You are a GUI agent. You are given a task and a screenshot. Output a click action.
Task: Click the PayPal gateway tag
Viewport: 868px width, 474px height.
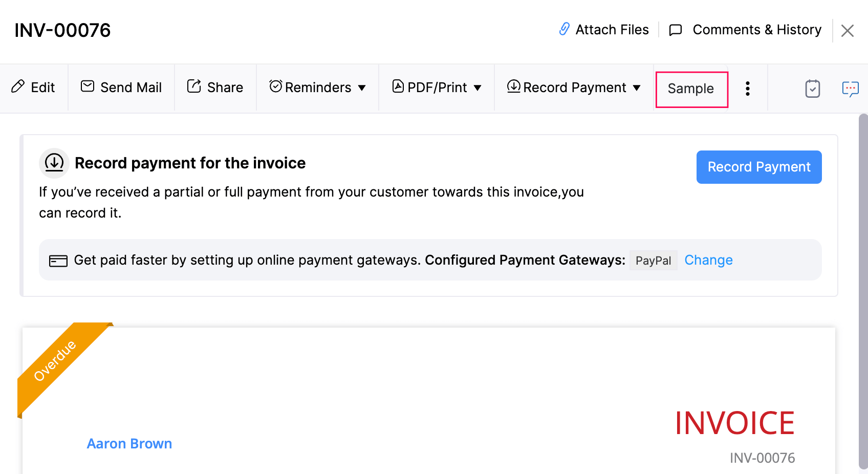click(653, 261)
